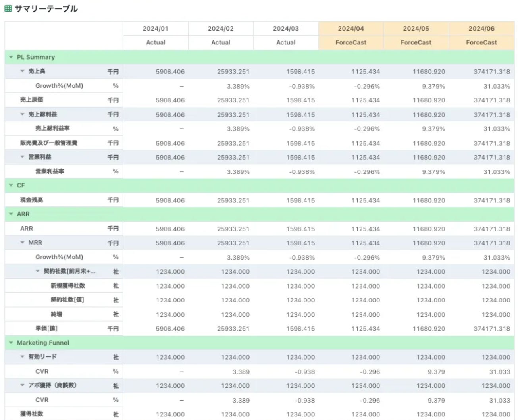This screenshot has height=420, width=518.
Task: Collapse the CF section
Action: click(11, 185)
